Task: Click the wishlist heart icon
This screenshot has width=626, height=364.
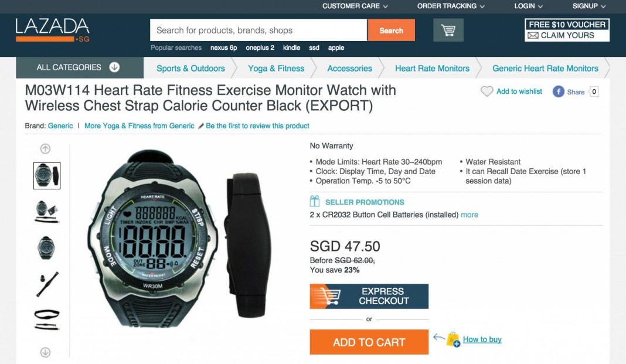Action: [486, 91]
